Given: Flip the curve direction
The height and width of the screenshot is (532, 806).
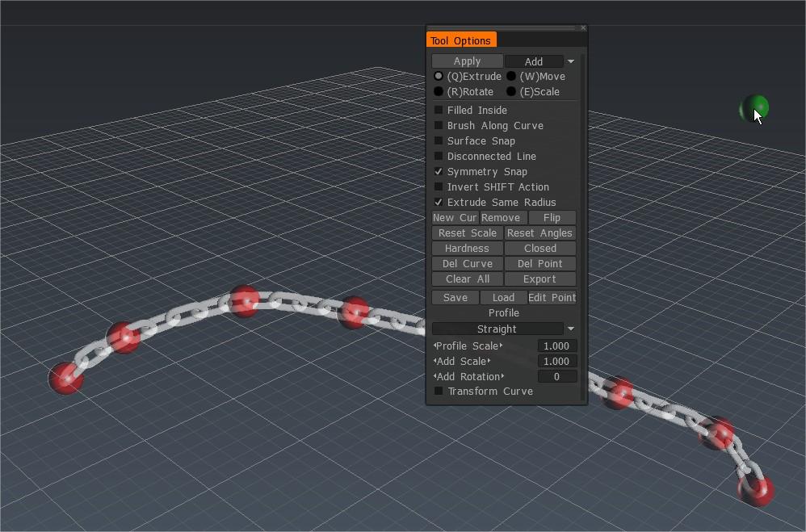Looking at the screenshot, I should coord(552,217).
